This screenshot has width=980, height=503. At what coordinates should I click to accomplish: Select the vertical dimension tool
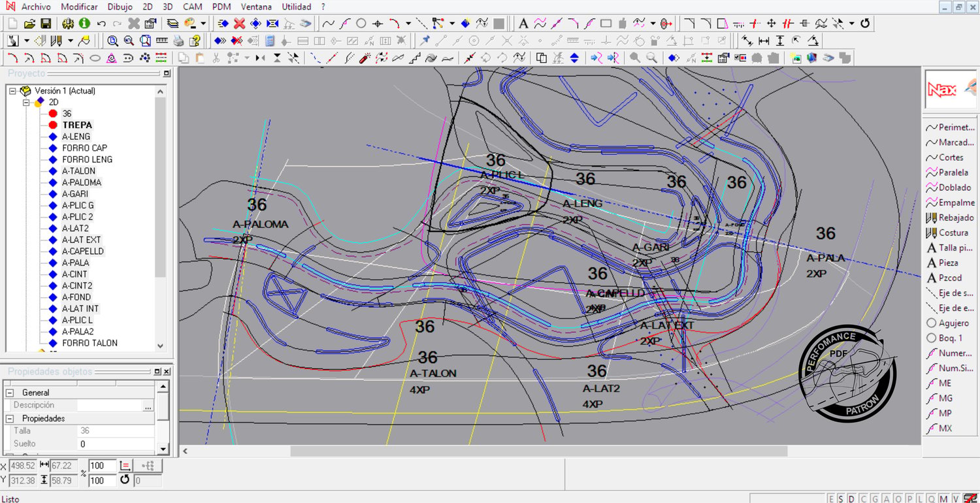coord(780,41)
